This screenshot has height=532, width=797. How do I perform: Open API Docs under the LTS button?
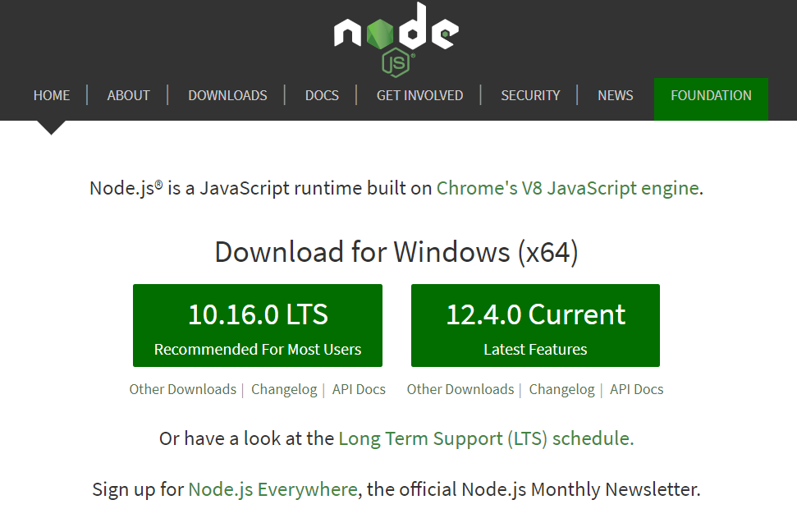coord(359,389)
